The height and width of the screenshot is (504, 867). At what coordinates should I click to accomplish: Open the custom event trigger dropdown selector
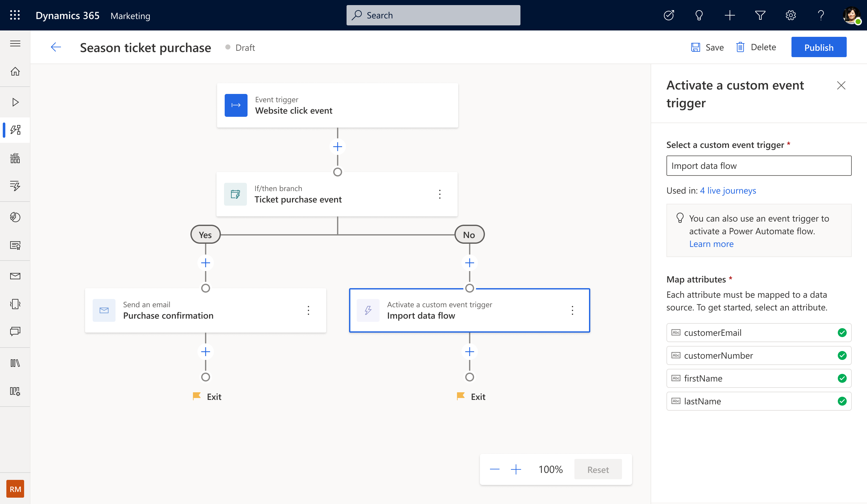click(x=759, y=166)
